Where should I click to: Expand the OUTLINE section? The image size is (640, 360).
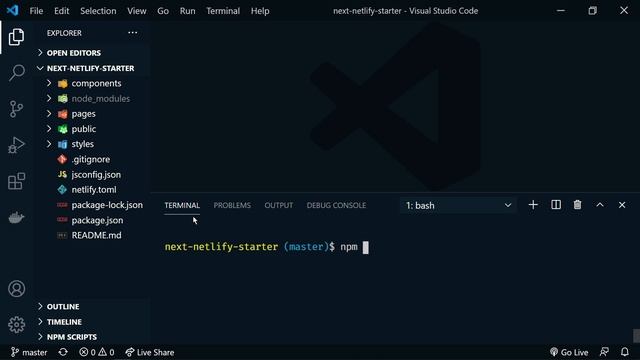click(x=91, y=307)
